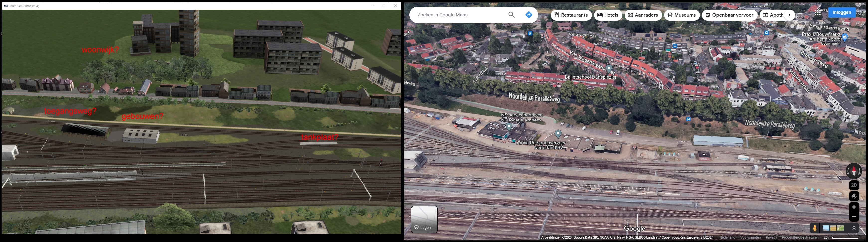Open the Privacy footer link

pyautogui.click(x=771, y=237)
